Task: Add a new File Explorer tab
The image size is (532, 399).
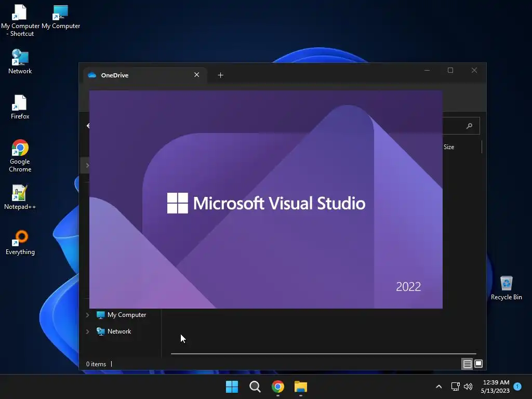Action: 220,75
